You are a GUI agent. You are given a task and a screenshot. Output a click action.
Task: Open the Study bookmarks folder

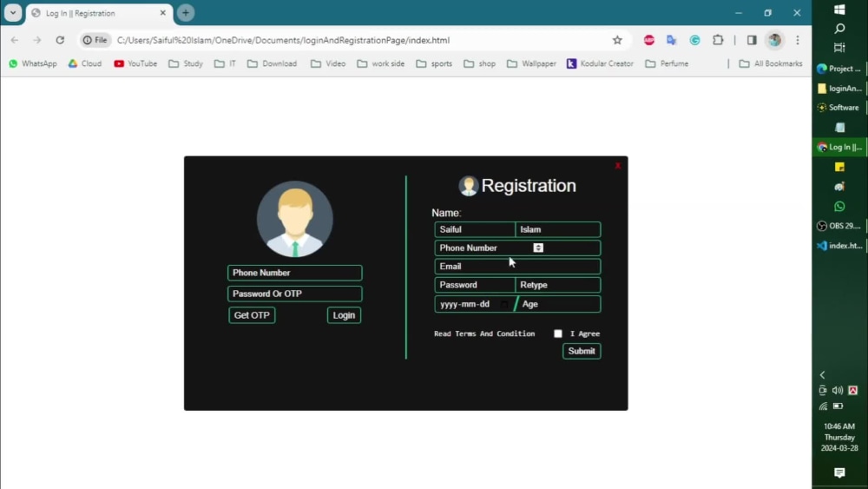point(186,63)
